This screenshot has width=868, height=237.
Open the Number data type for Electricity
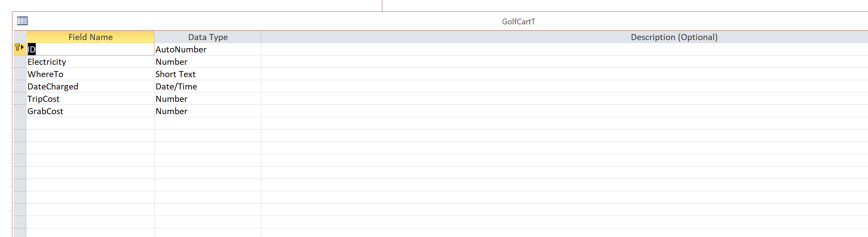click(207, 62)
